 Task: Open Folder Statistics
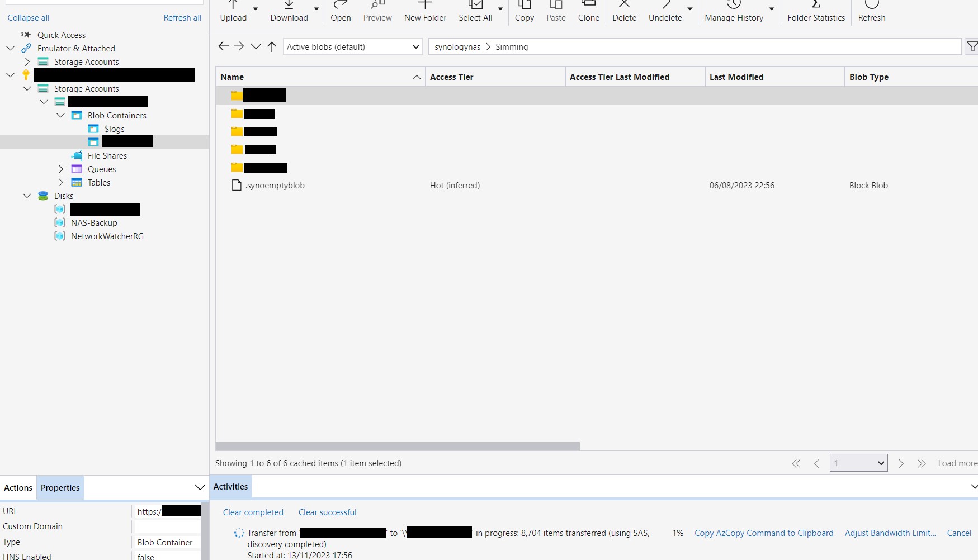click(x=816, y=11)
